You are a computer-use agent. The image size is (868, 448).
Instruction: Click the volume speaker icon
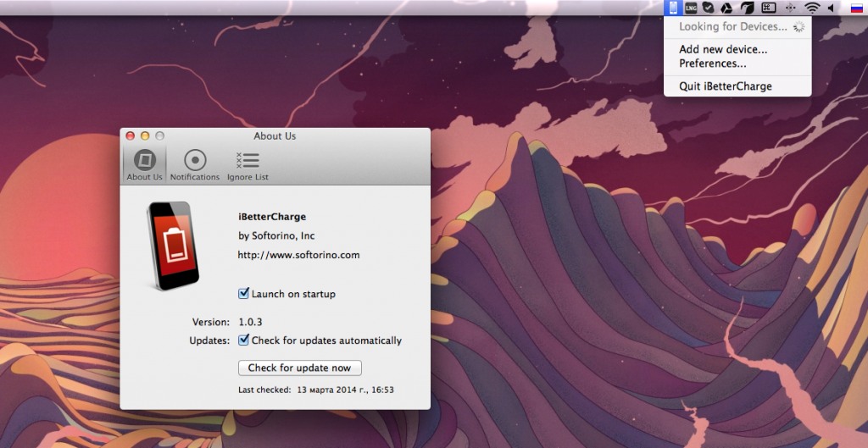click(x=831, y=8)
